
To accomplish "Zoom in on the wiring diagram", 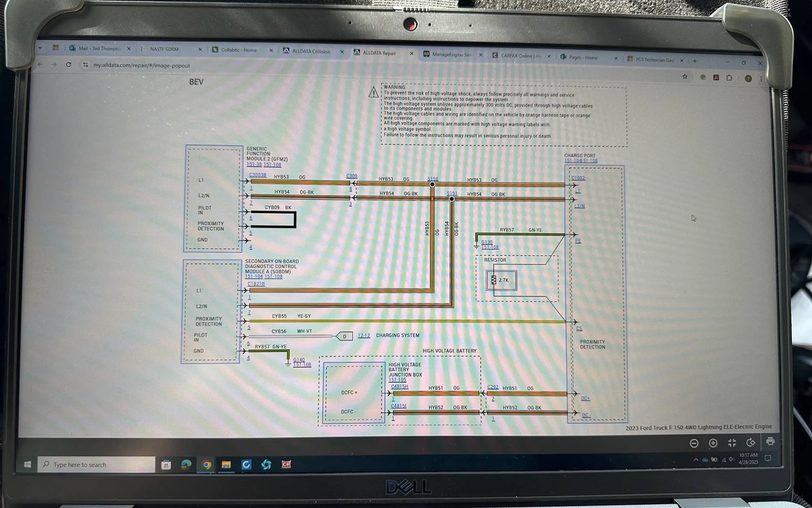I will [713, 443].
